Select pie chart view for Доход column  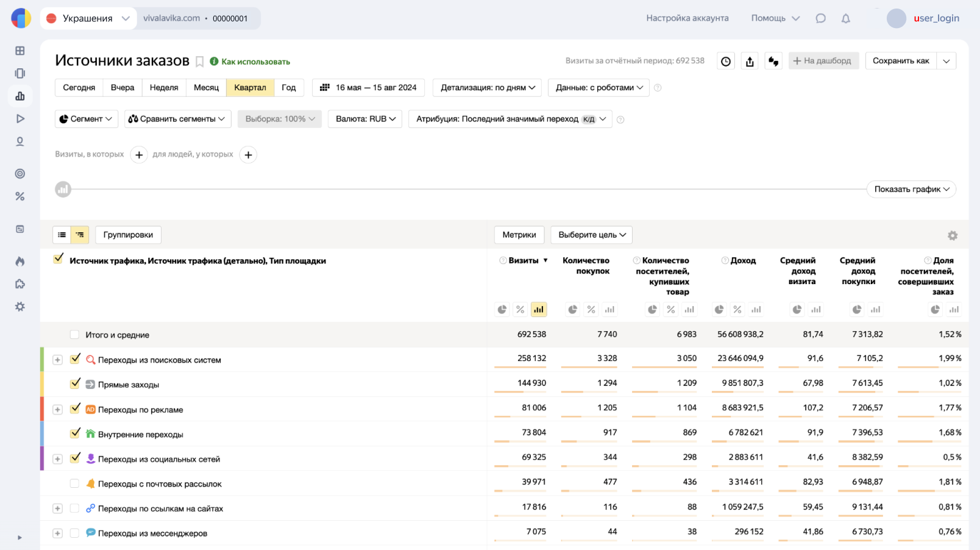(x=719, y=310)
